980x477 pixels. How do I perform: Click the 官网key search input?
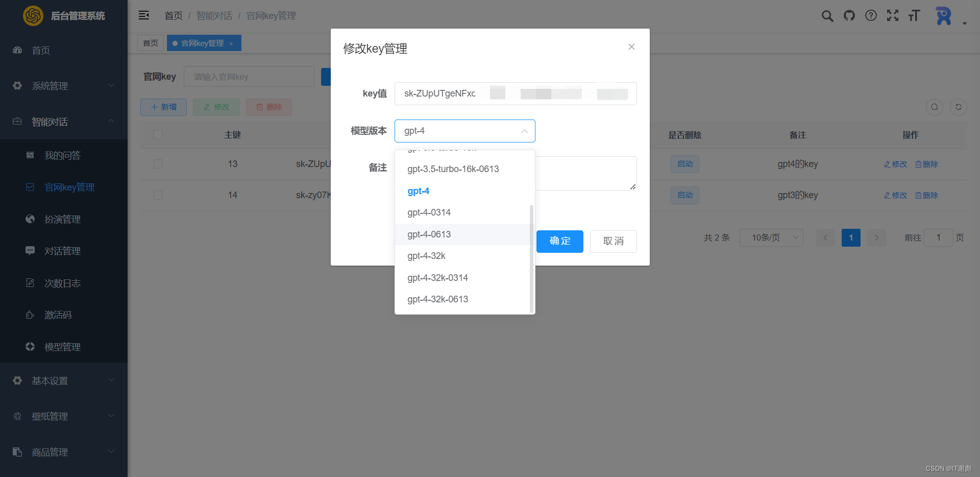click(x=249, y=77)
